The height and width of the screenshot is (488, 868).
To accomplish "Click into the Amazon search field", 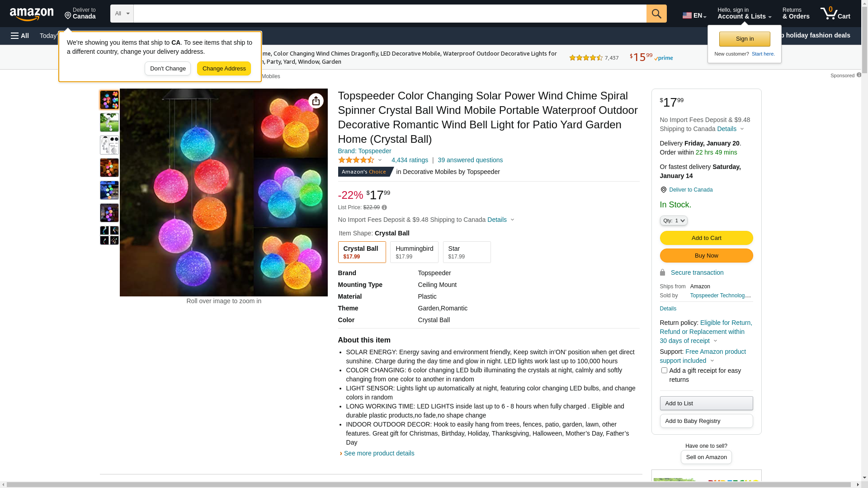I will pos(390,14).
